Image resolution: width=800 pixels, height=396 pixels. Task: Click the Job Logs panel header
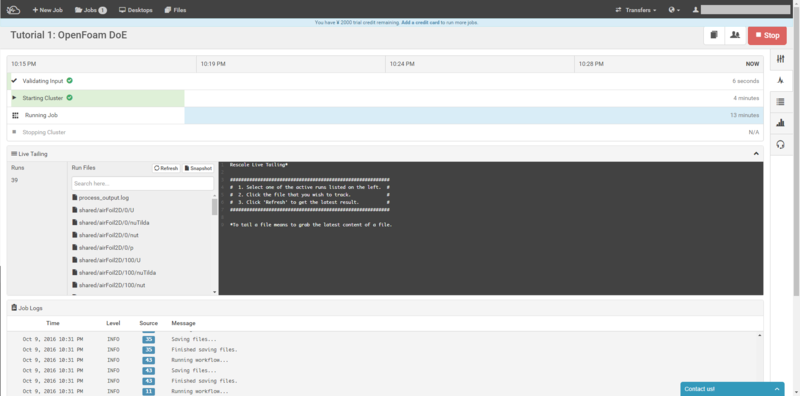pyautogui.click(x=385, y=308)
